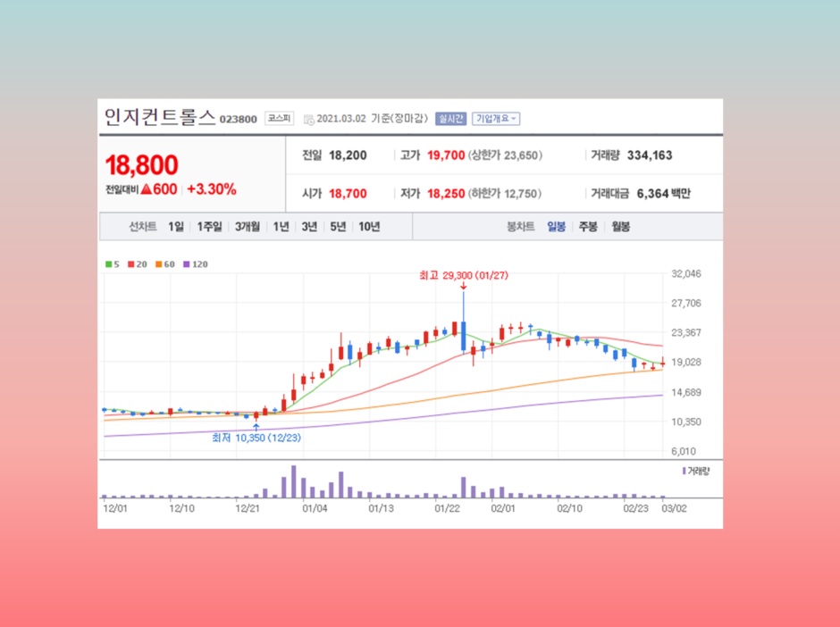
Task: Click the 봉차트 section label
Action: (520, 227)
